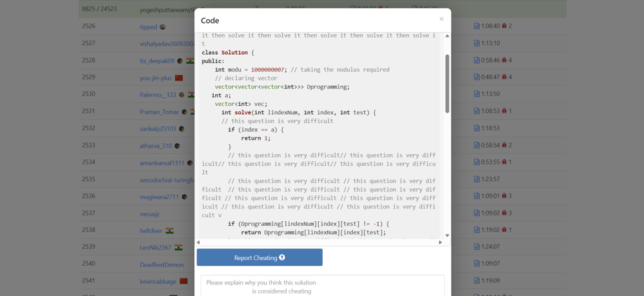Click the horizontal scroll-left arrow under code

pos(198,242)
